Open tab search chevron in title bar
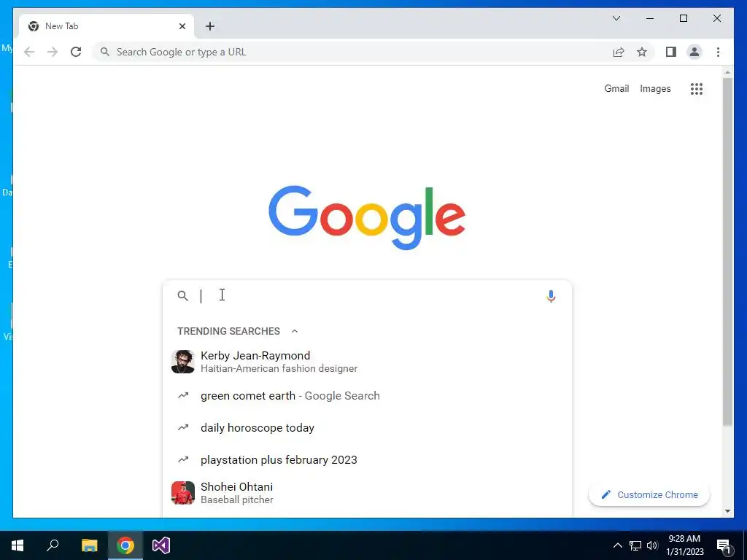Viewport: 747px width, 560px height. pyautogui.click(x=616, y=18)
